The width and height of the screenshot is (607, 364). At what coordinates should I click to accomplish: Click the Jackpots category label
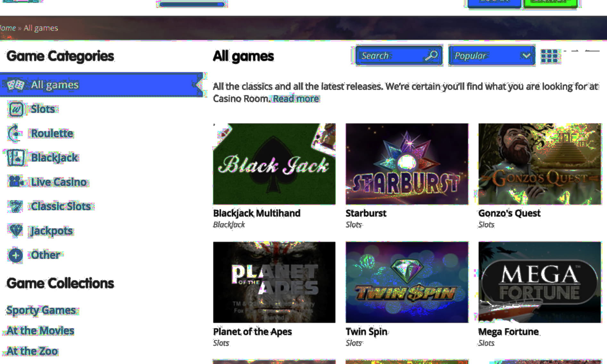coord(52,231)
